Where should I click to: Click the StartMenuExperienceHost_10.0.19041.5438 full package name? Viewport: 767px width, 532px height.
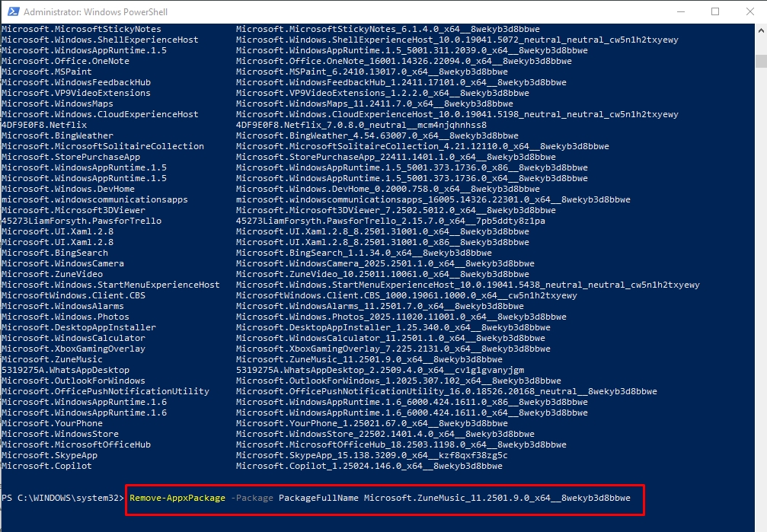coord(468,285)
